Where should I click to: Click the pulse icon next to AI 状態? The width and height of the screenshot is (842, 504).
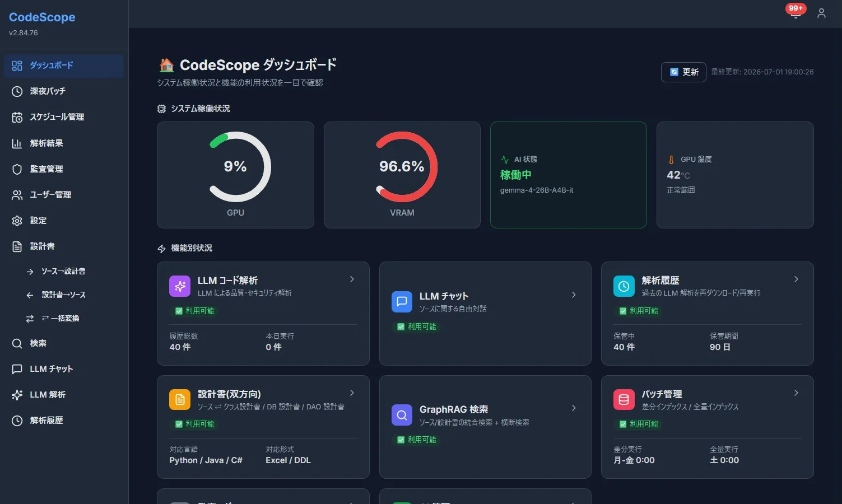click(x=505, y=160)
